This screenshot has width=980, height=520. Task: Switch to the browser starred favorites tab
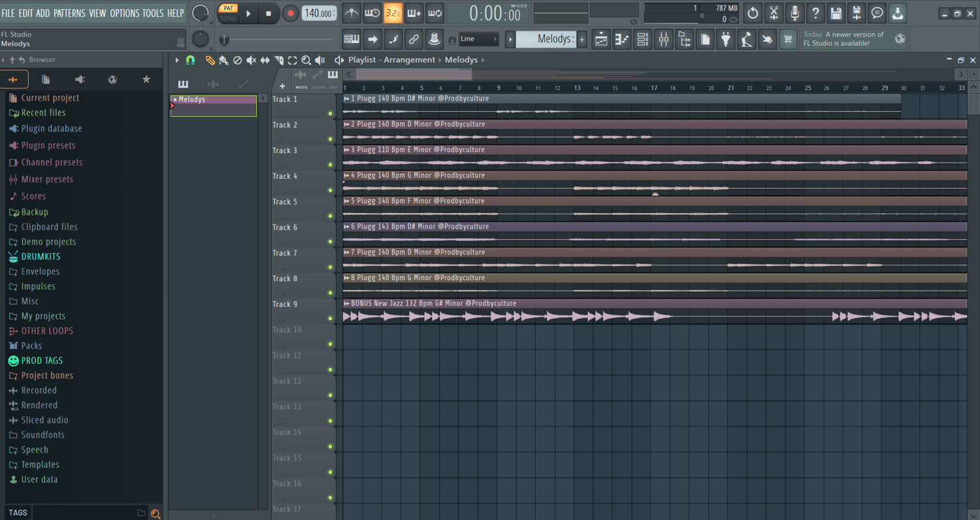click(x=146, y=79)
